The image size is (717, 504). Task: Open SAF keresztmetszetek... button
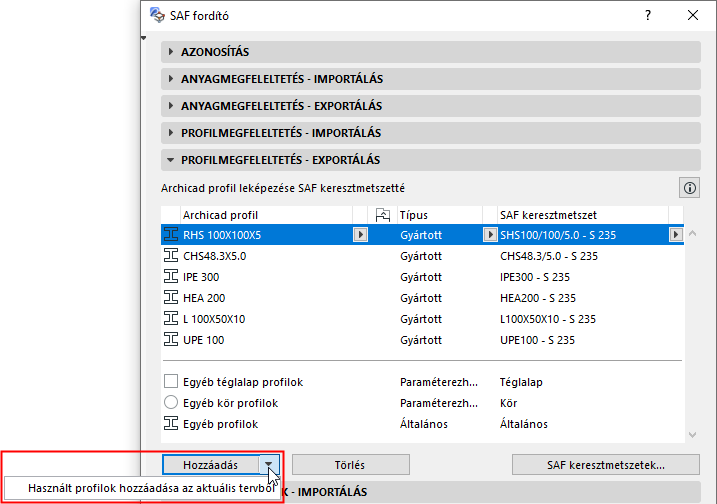coord(606,465)
